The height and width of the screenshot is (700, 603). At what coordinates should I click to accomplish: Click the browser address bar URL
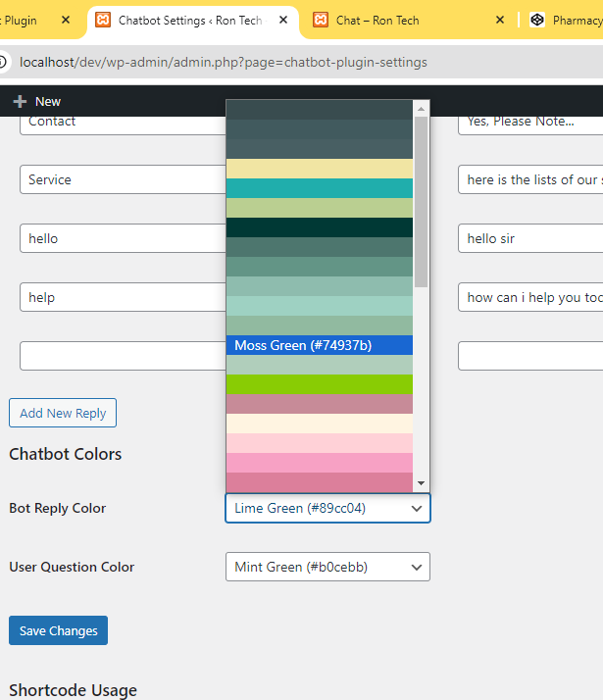(x=224, y=62)
